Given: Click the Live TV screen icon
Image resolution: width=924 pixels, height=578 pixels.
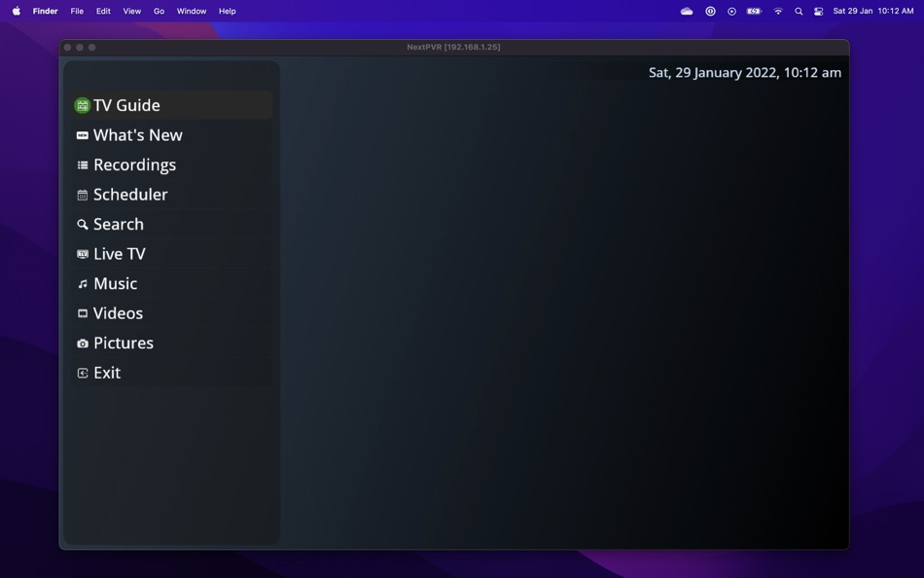Looking at the screenshot, I should point(83,254).
